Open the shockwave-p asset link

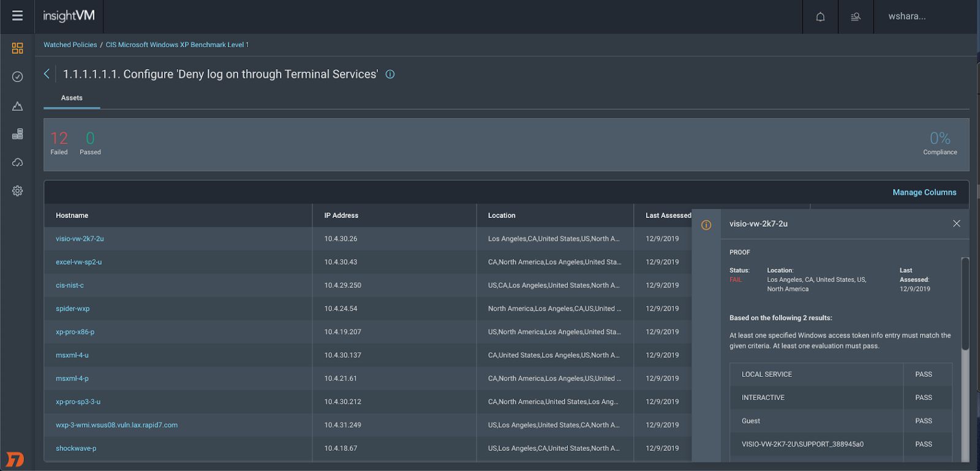76,448
